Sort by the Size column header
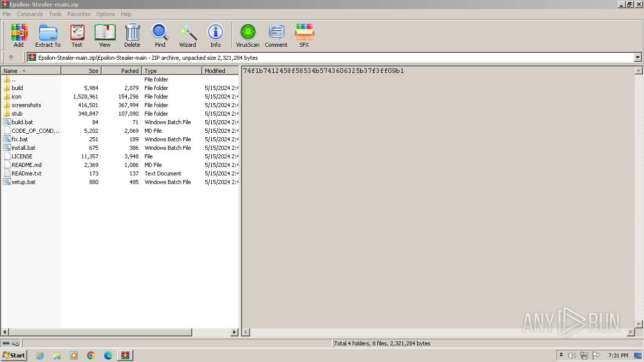The image size is (644, 362). tap(81, 71)
